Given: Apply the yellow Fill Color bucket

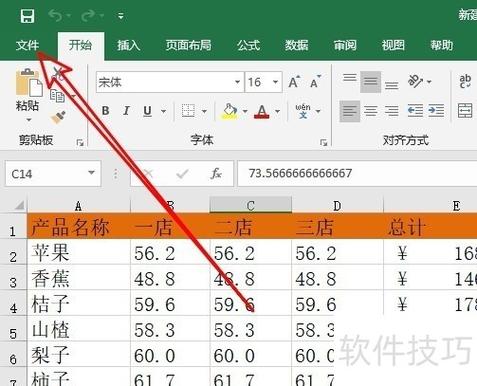Looking at the screenshot, I should tap(230, 111).
